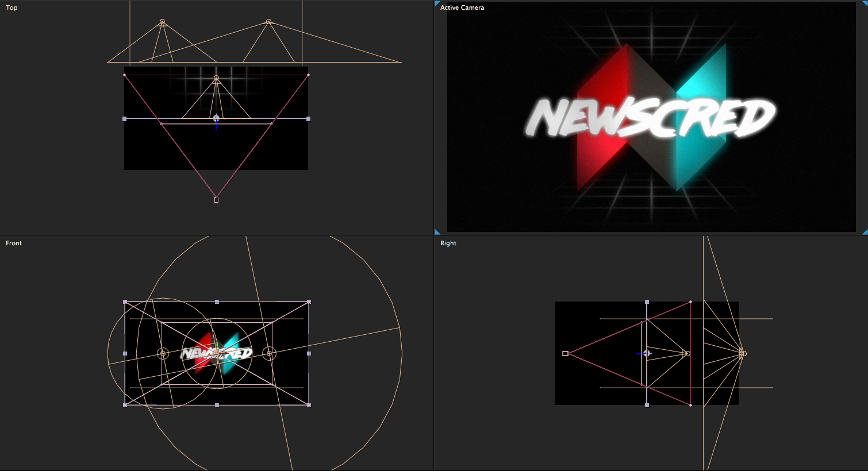
Task: Click top-center selection handle in Front view
Action: pyautogui.click(x=217, y=302)
